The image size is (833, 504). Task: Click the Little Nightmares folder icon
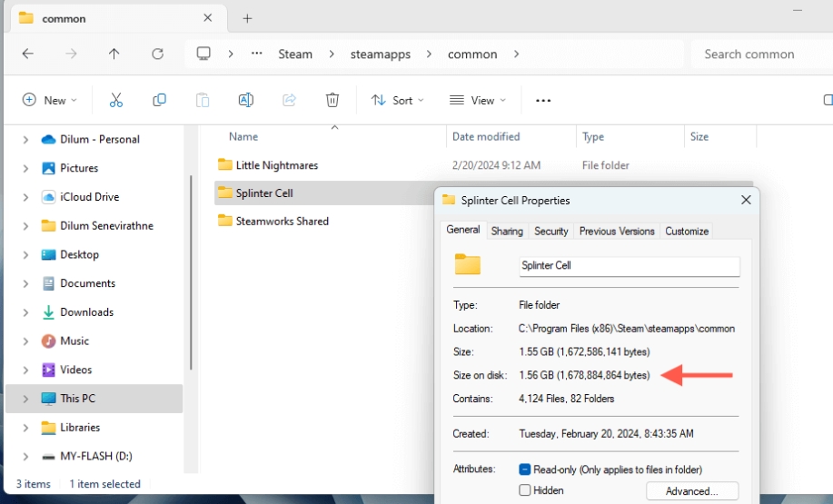coord(224,164)
